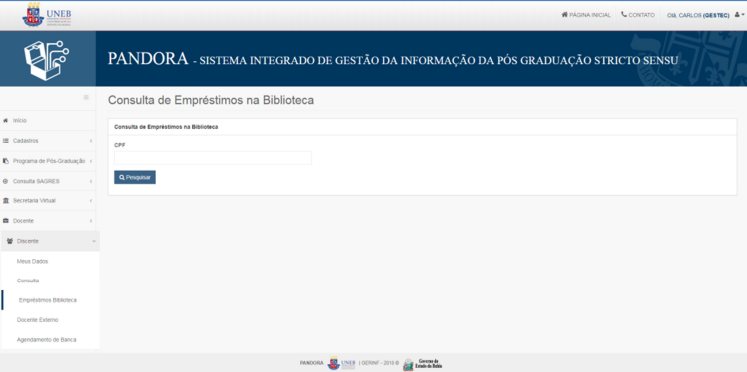Click the chevron next to Docente

(91, 221)
